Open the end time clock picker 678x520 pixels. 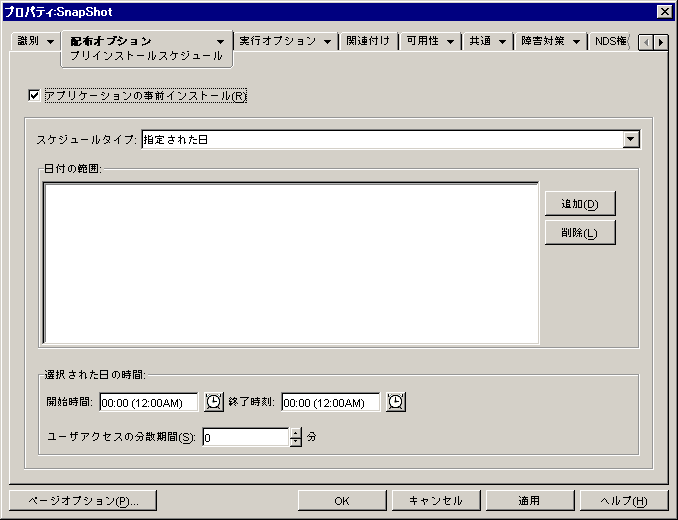click(x=396, y=402)
